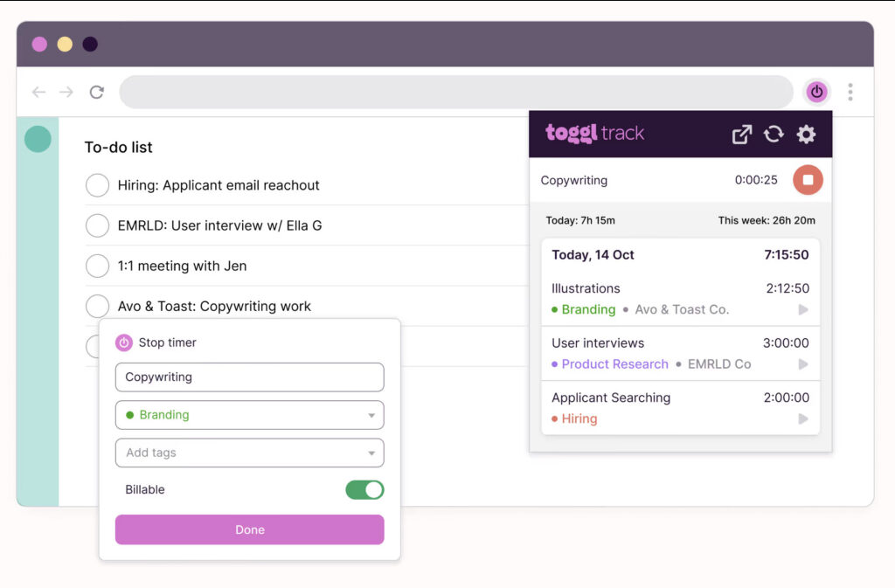Click the teal avatar circle in sidebar
Image resolution: width=895 pixels, height=588 pixels.
[x=38, y=139]
